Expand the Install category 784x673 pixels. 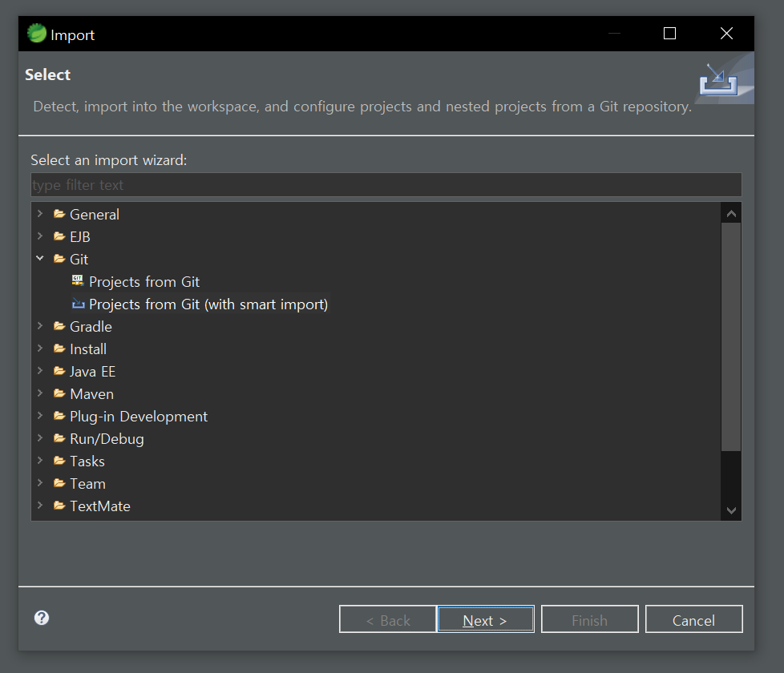[x=40, y=349]
